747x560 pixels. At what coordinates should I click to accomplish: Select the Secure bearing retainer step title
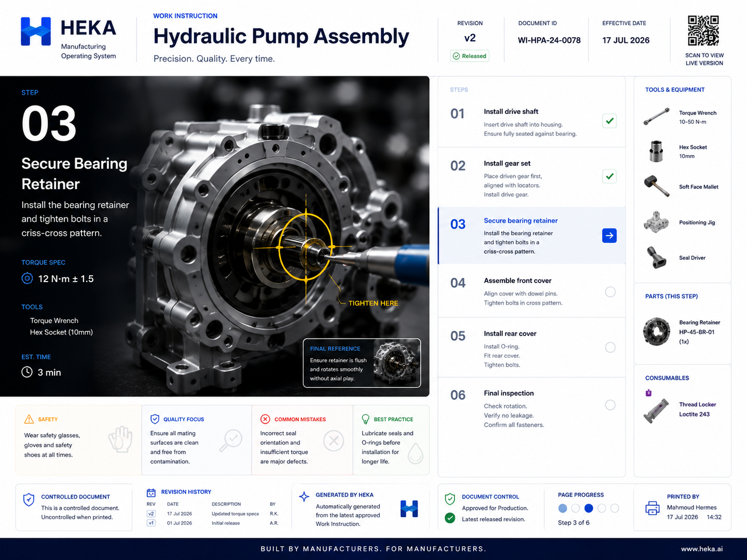coord(521,221)
